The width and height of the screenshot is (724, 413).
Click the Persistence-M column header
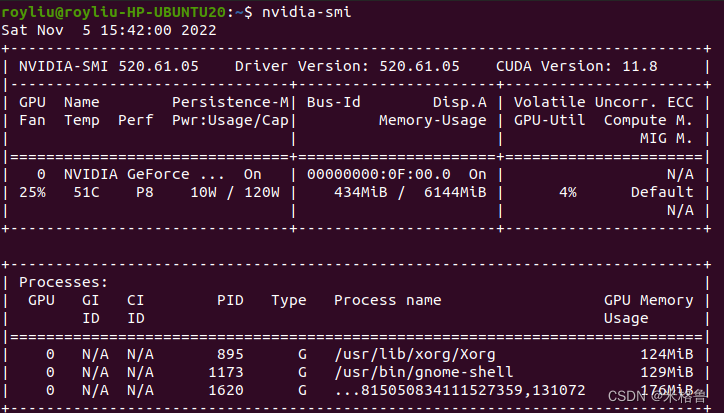[x=230, y=102]
